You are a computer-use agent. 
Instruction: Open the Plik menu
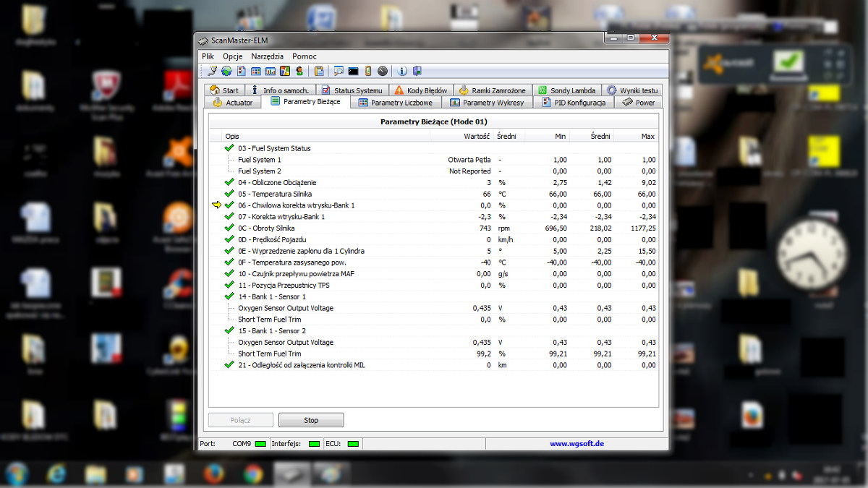pyautogui.click(x=208, y=56)
